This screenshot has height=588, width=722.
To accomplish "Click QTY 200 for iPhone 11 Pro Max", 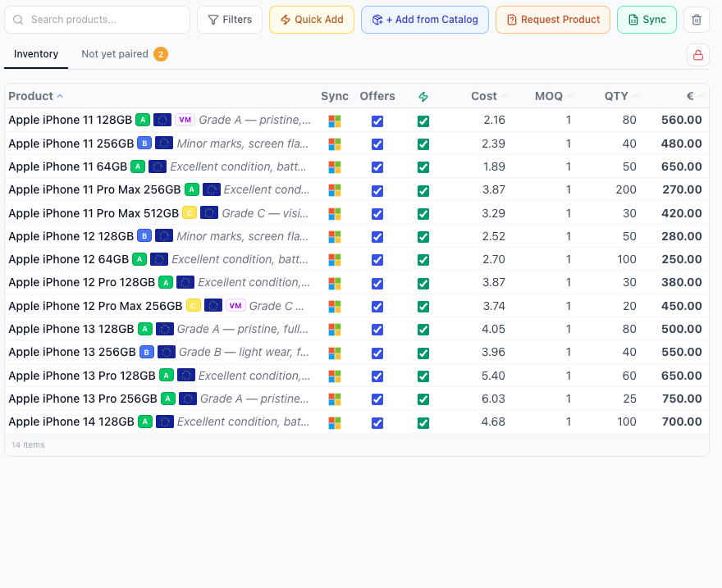I will pos(626,189).
